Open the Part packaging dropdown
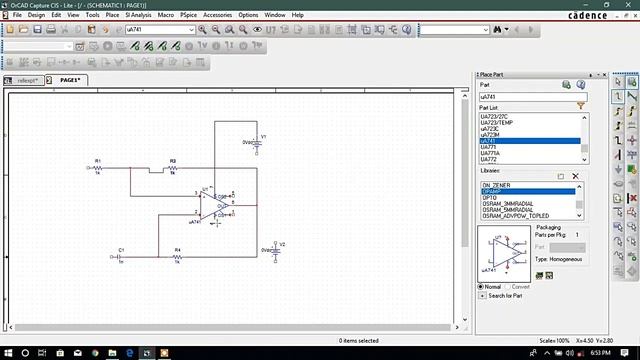Screen dimensions: 640x360 pos(567,247)
